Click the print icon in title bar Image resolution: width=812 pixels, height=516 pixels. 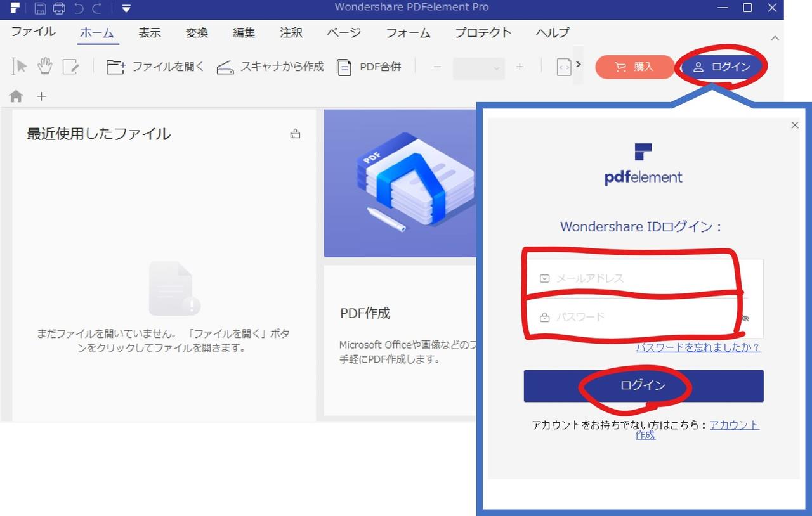(x=59, y=8)
